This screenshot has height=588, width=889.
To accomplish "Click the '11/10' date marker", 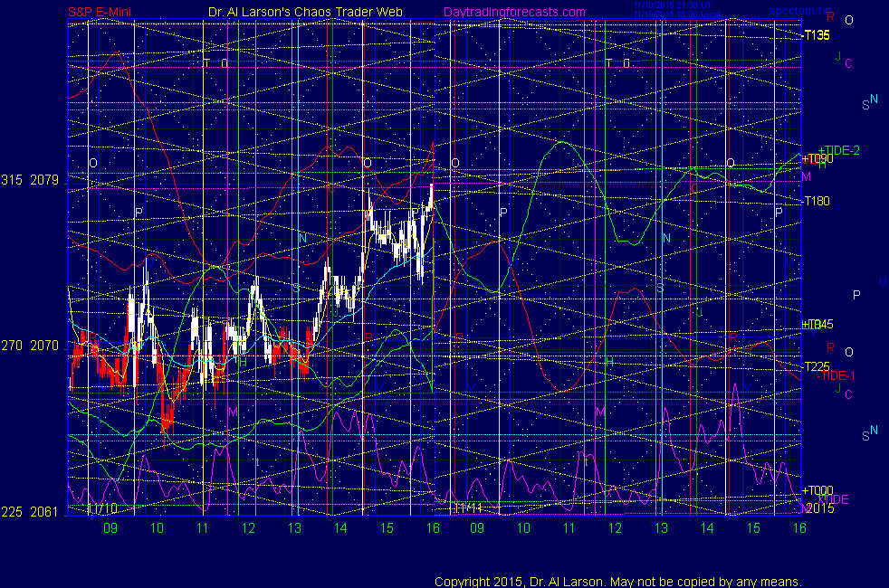I will point(102,508).
